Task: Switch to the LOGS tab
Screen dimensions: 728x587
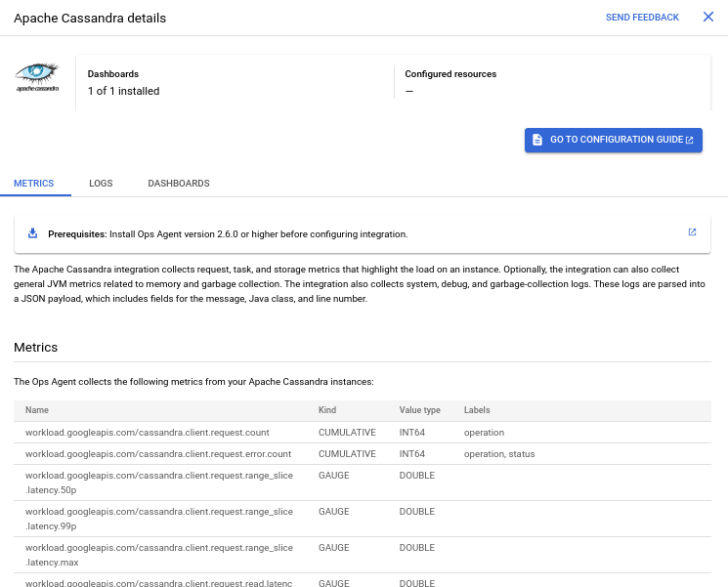Action: point(101,184)
